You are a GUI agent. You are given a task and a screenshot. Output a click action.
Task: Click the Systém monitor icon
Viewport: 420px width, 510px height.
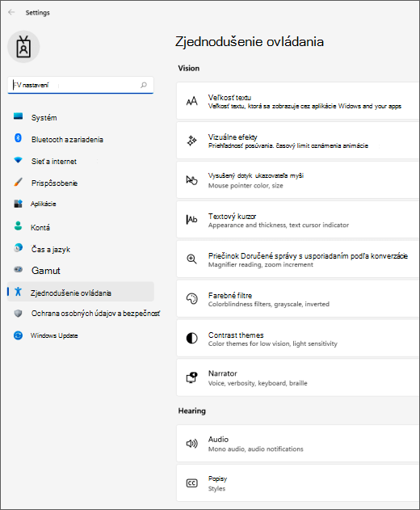pyautogui.click(x=19, y=116)
